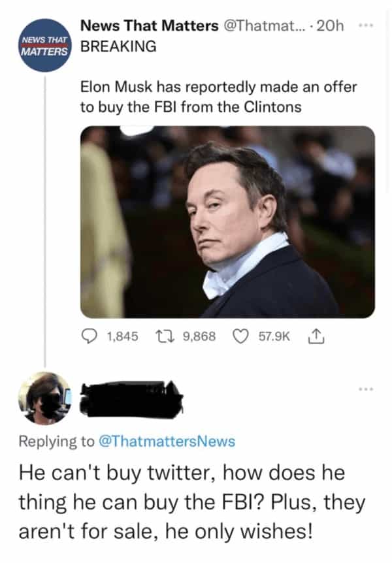The width and height of the screenshot is (392, 563).
Task: Like the tweet with the heart icon
Action: pyautogui.click(x=242, y=336)
